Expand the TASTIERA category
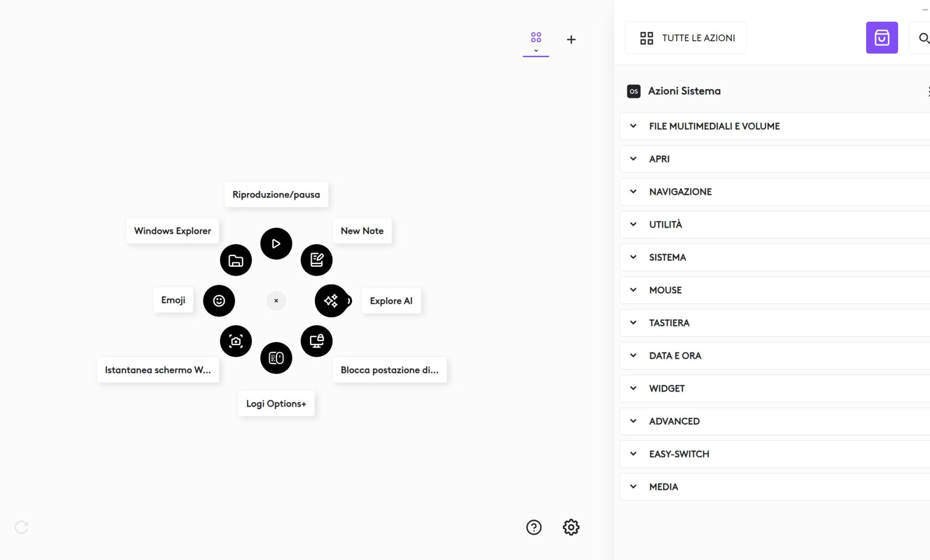 [669, 323]
